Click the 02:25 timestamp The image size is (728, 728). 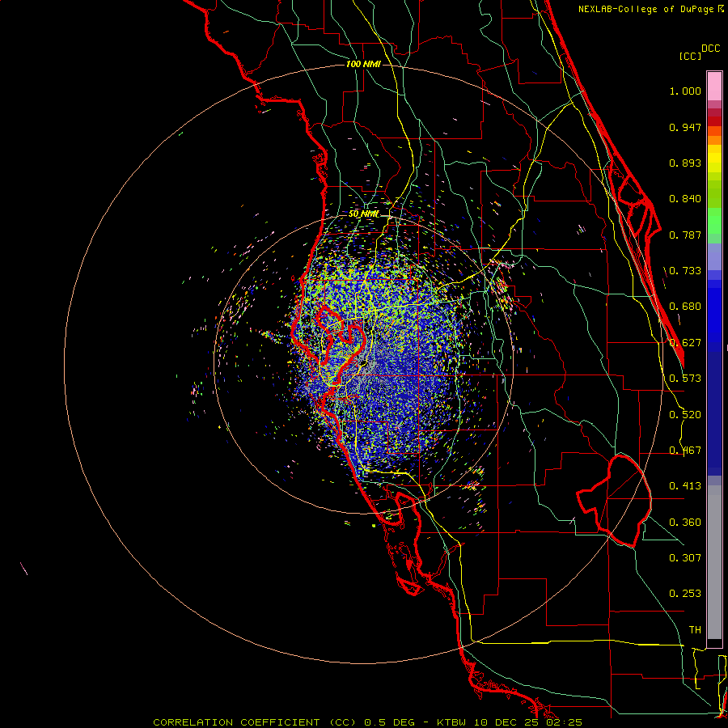tap(565, 722)
